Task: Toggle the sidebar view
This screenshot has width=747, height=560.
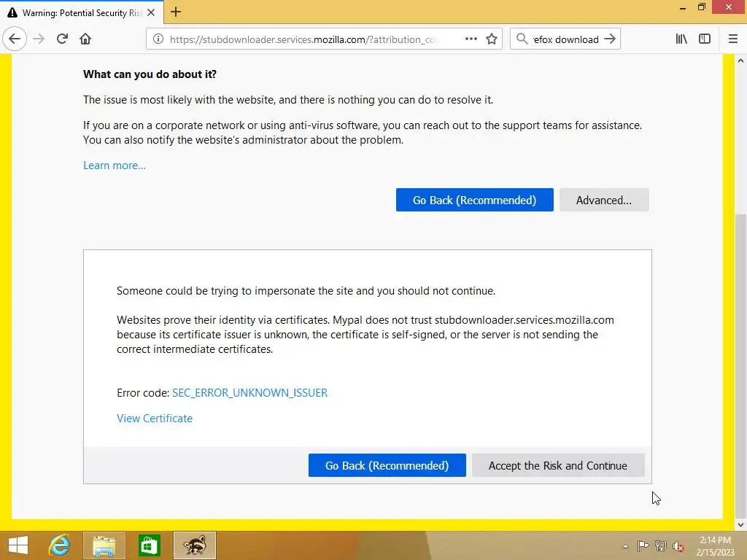Action: (x=705, y=39)
